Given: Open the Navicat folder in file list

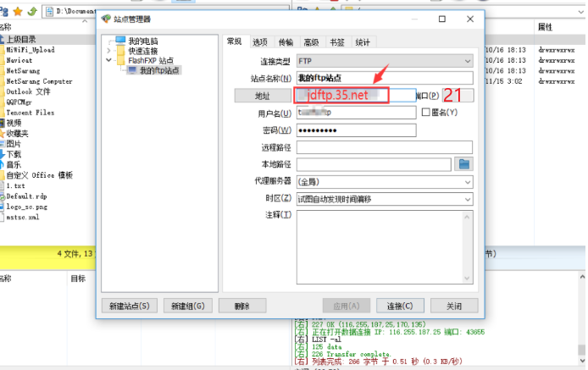Looking at the screenshot, I should pos(20,61).
